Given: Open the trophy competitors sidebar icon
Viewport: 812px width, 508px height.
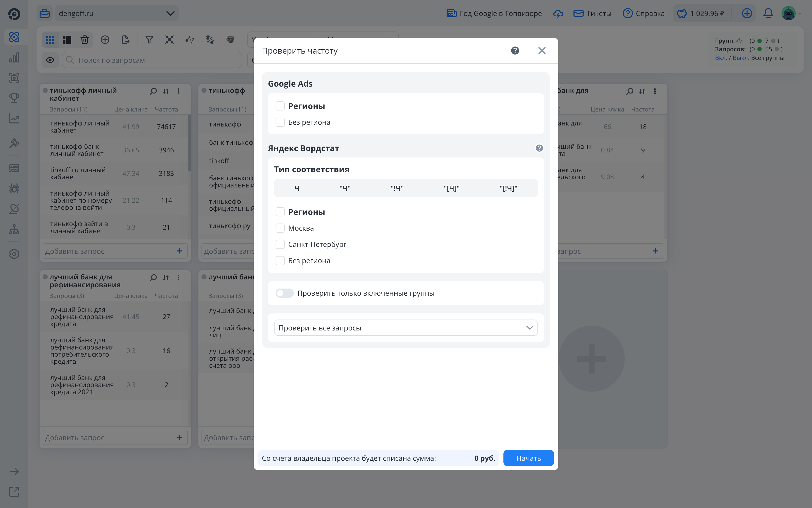Looking at the screenshot, I should tap(14, 98).
